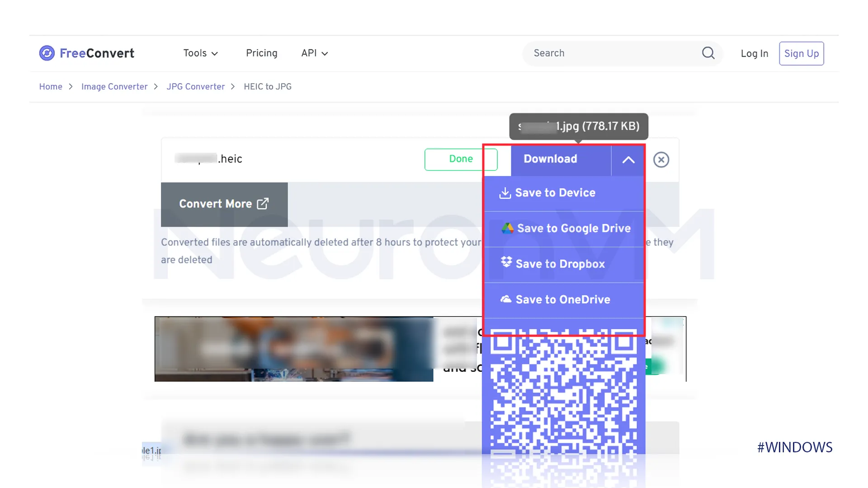The image size is (868, 488).
Task: Click the Save to Device icon
Action: tap(506, 192)
